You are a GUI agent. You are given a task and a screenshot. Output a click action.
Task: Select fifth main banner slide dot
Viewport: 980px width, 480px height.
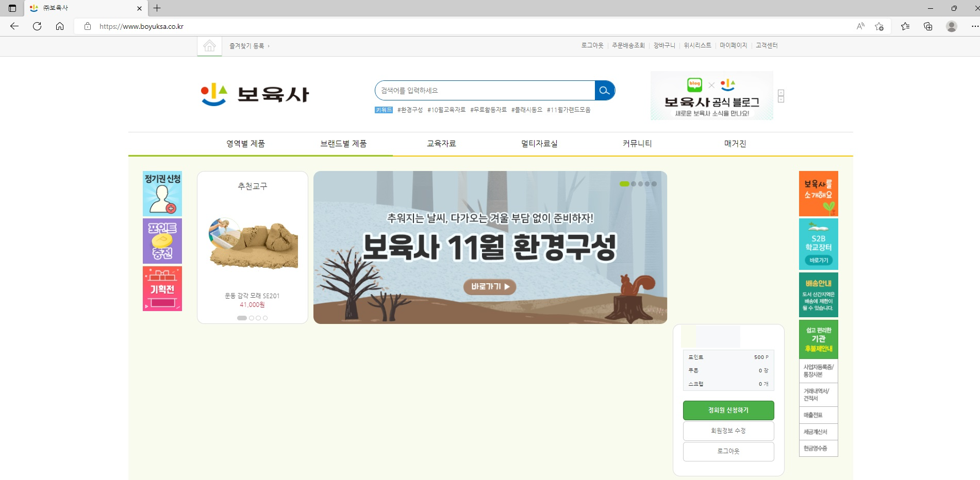[x=654, y=184]
